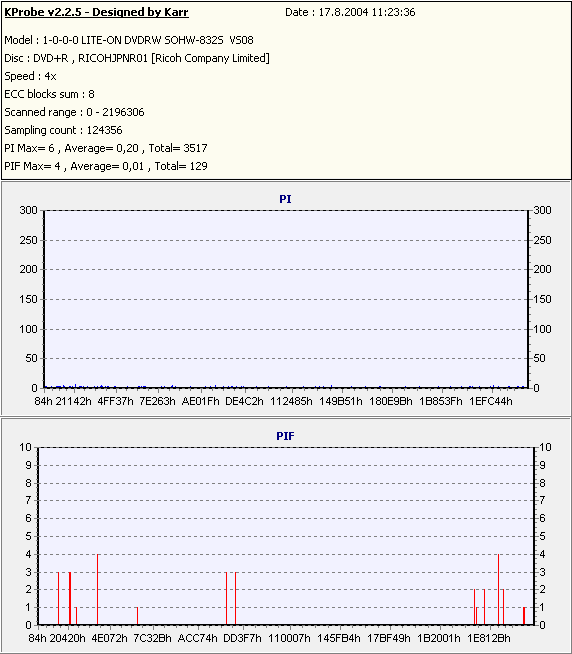Click the 112485h label on PI axis

291,401
